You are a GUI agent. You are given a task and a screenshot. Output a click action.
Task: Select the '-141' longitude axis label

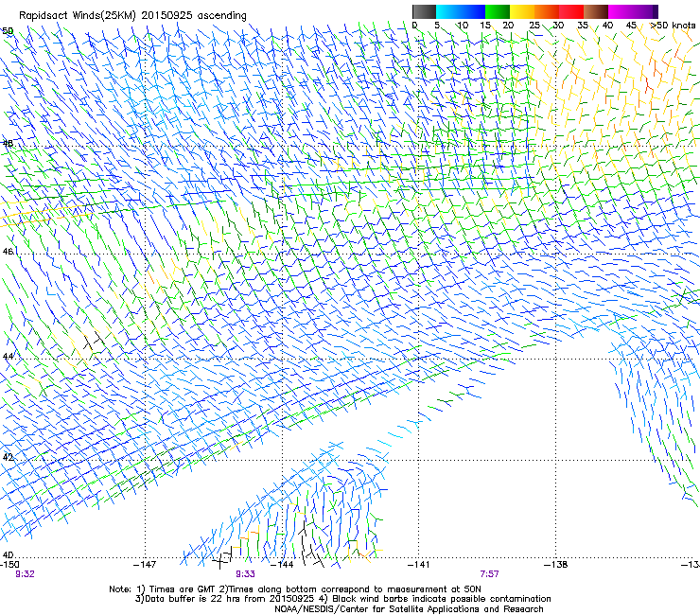pyautogui.click(x=419, y=565)
